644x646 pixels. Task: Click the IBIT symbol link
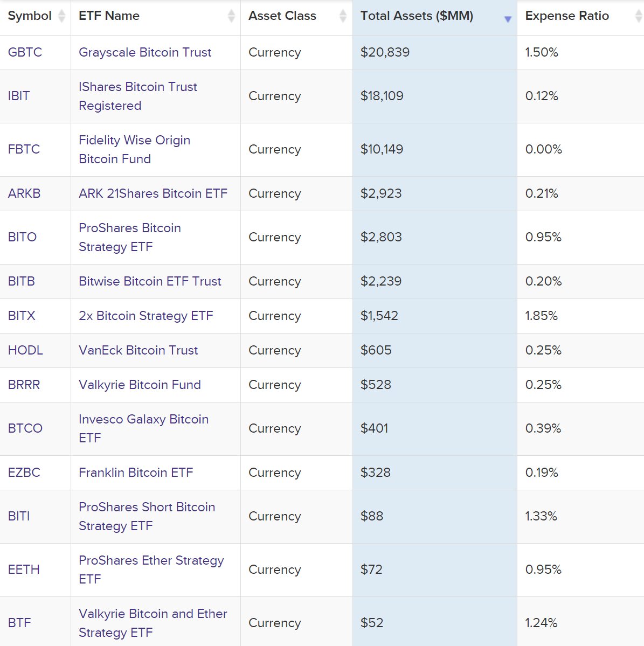tap(18, 96)
